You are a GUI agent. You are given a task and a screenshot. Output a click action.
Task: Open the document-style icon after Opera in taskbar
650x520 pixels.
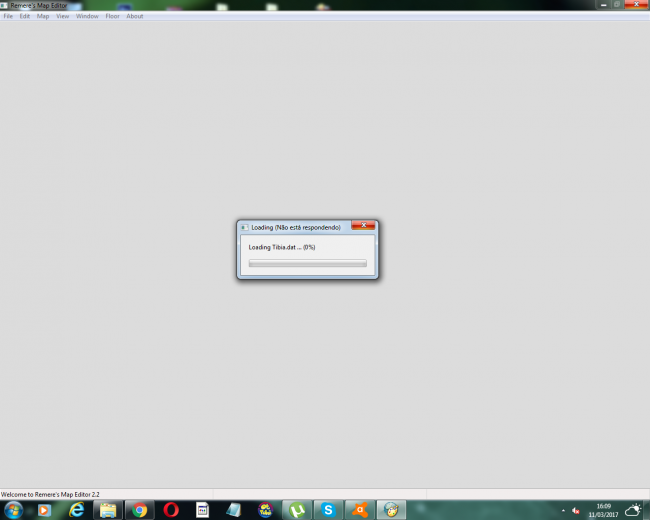202,510
